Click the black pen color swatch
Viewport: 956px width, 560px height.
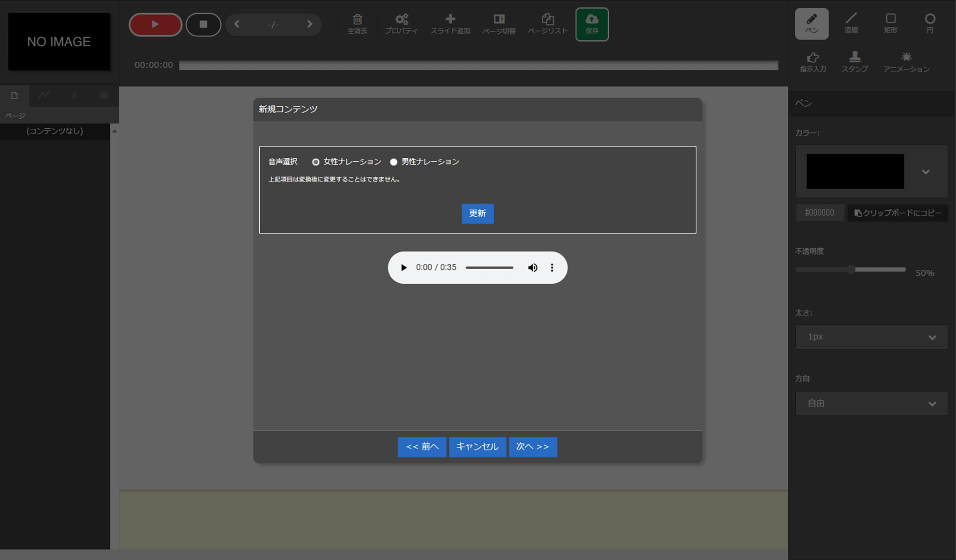point(855,171)
